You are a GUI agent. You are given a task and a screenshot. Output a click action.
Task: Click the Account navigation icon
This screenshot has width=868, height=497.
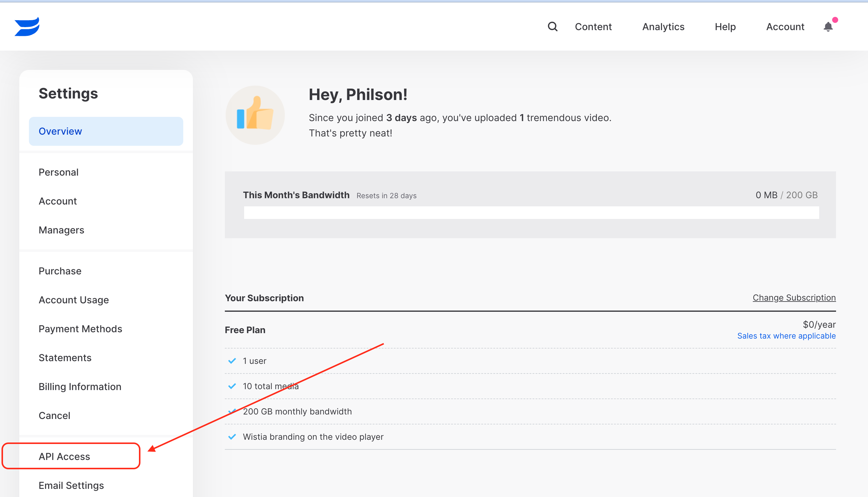tap(785, 27)
